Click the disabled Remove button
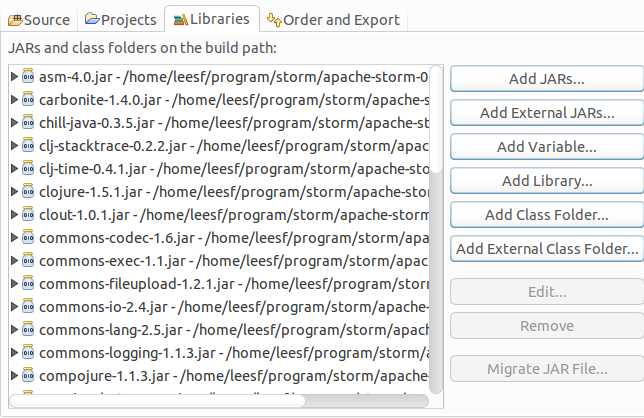The height and width of the screenshot is (418, 644). [x=547, y=326]
